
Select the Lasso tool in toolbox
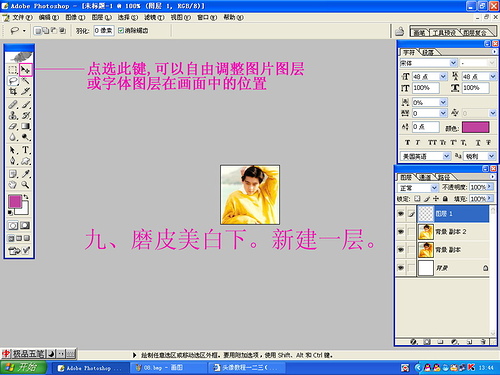pos(13,81)
